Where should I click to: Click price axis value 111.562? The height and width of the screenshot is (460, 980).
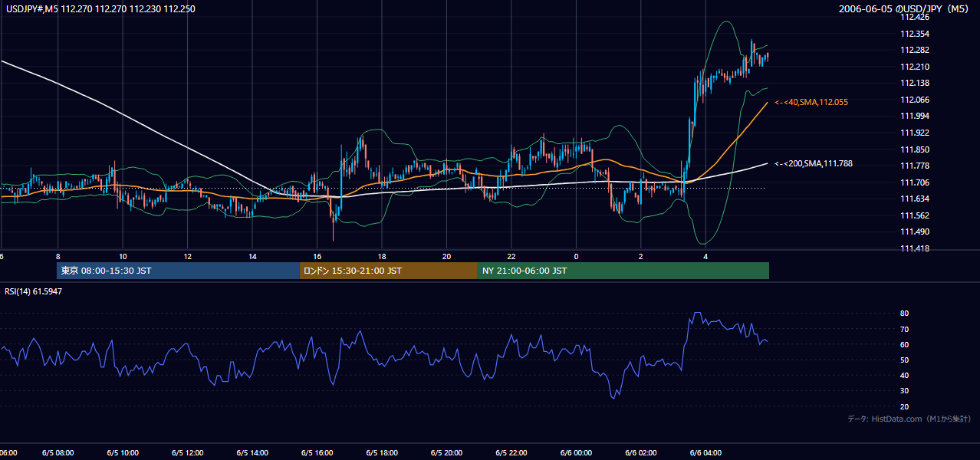[914, 215]
